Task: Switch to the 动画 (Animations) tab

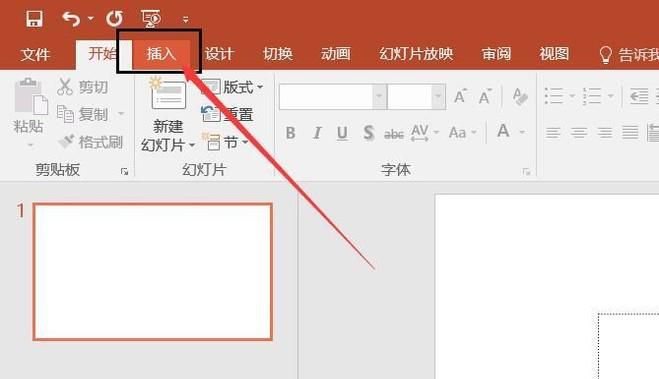Action: 335,53
